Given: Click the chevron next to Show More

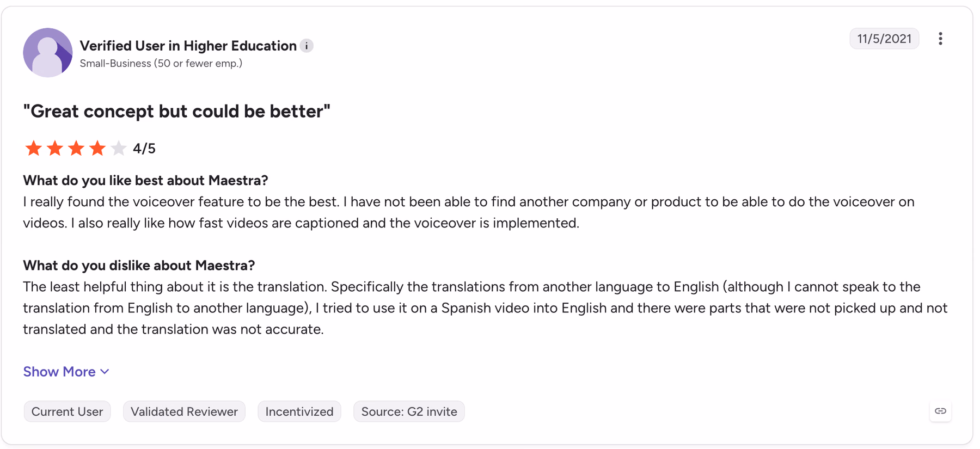Looking at the screenshot, I should coord(105,372).
